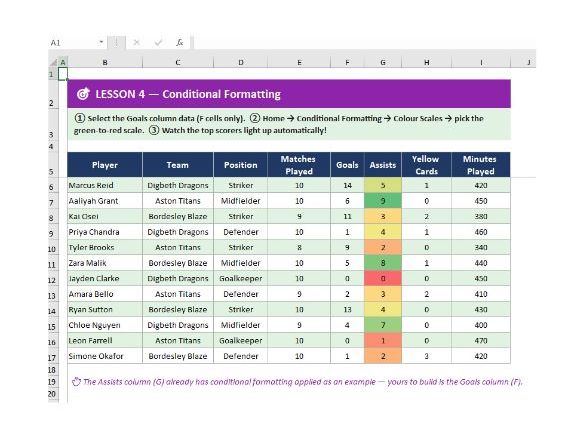Click the Goals header cell
The width and height of the screenshot is (565, 424).
click(x=347, y=165)
